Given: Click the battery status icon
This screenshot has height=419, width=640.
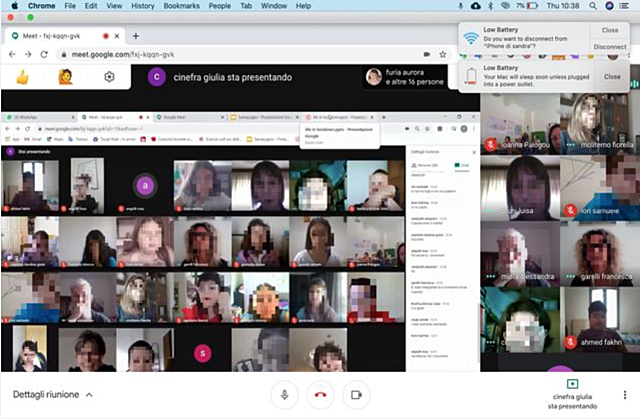Looking at the screenshot, I should pyautogui.click(x=532, y=6).
